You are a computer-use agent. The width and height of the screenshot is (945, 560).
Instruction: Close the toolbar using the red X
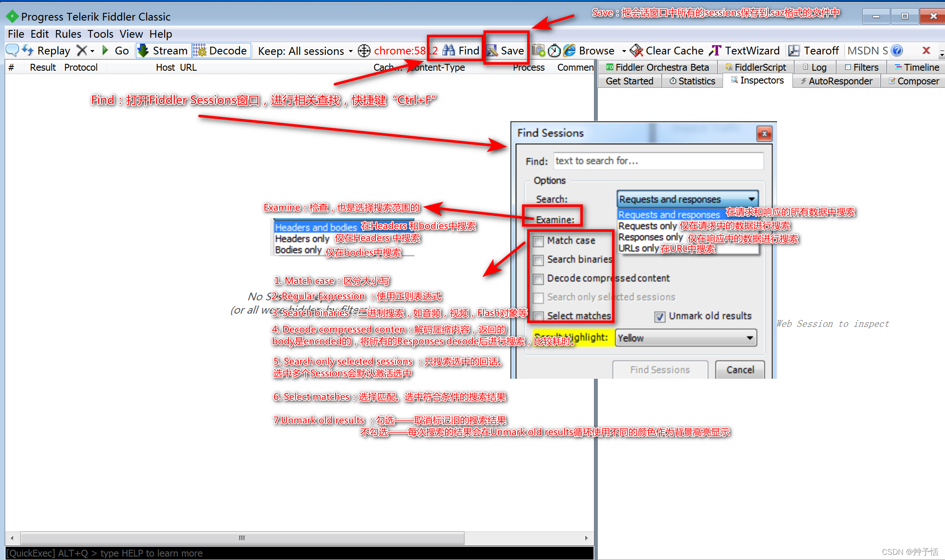926,51
